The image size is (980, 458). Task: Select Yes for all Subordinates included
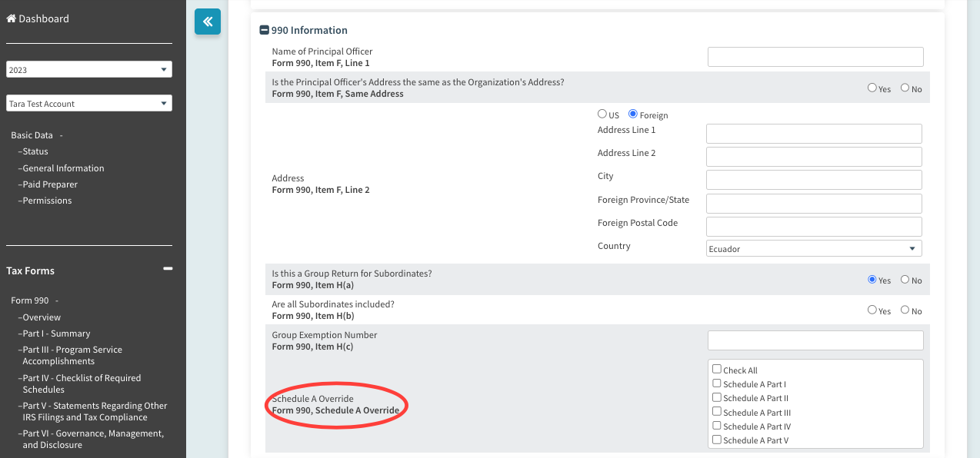tap(872, 310)
